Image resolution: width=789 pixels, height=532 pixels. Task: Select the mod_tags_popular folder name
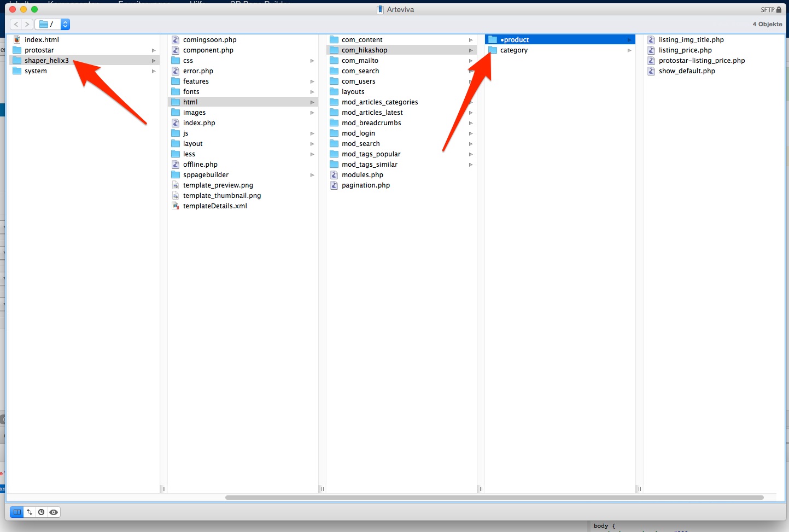pyautogui.click(x=371, y=154)
